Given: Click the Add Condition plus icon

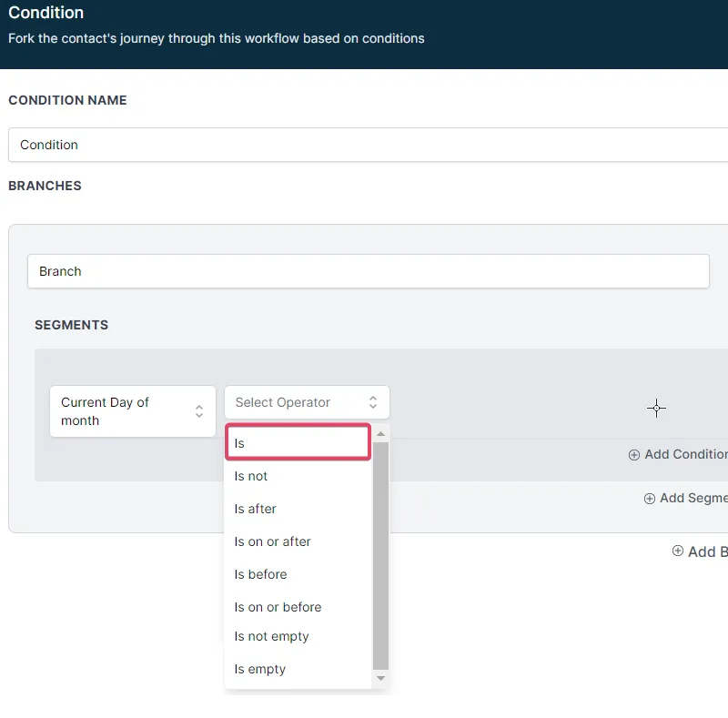Looking at the screenshot, I should click(634, 455).
